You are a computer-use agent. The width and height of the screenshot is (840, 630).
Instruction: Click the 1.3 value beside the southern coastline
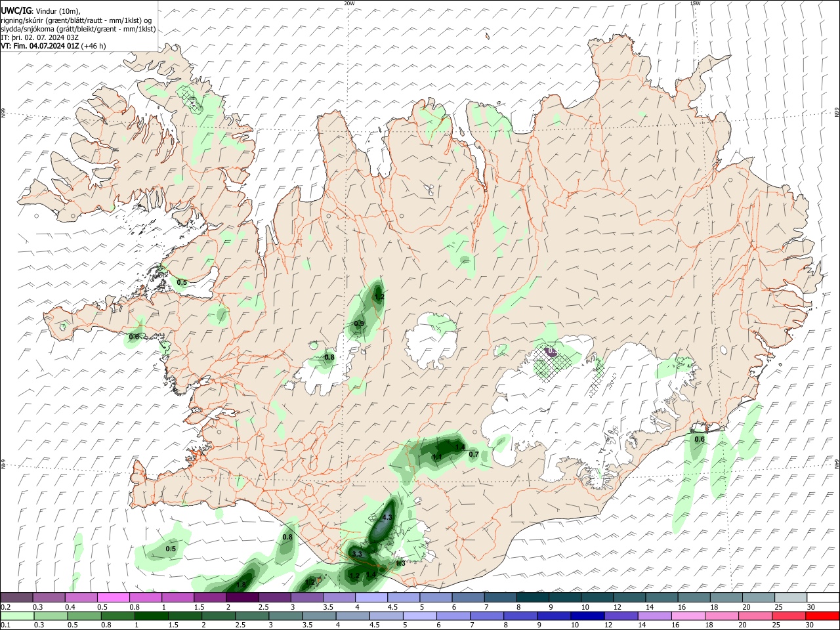[400, 563]
